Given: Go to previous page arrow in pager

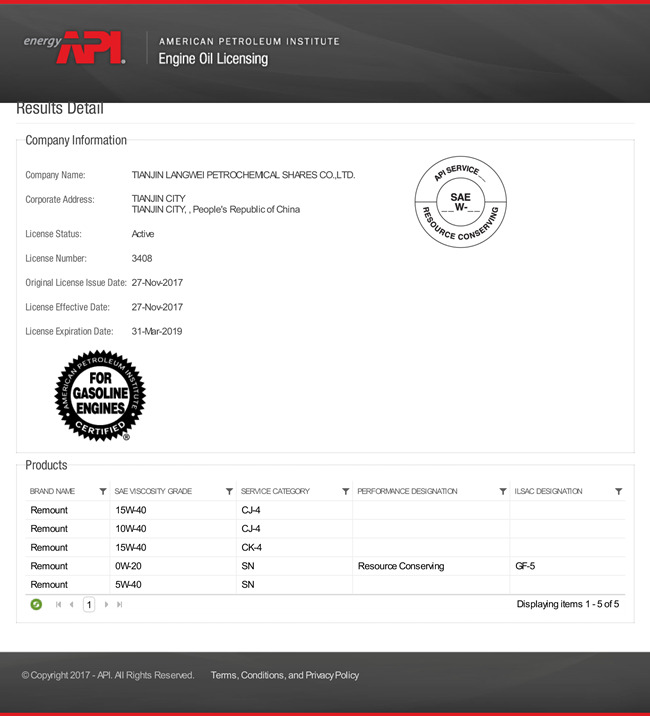Looking at the screenshot, I should coord(72,604).
